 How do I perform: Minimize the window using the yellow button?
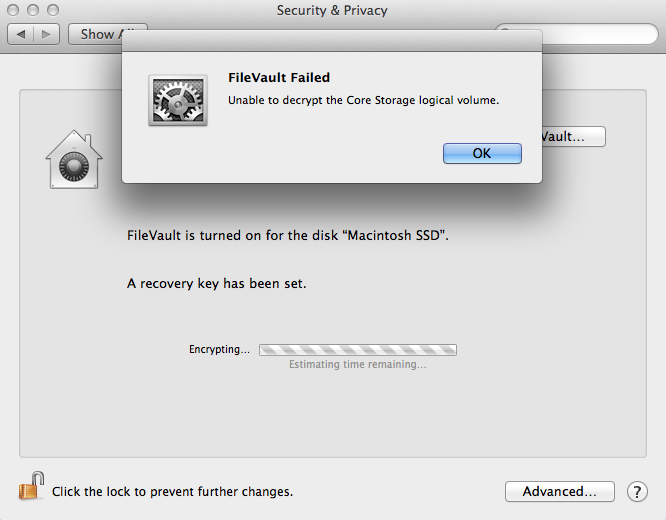pos(33,10)
